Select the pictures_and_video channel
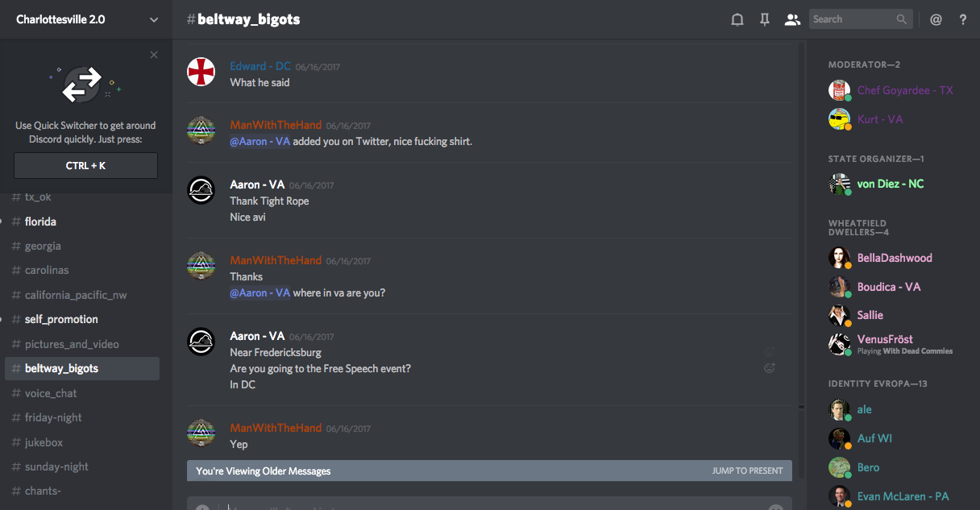 (72, 344)
